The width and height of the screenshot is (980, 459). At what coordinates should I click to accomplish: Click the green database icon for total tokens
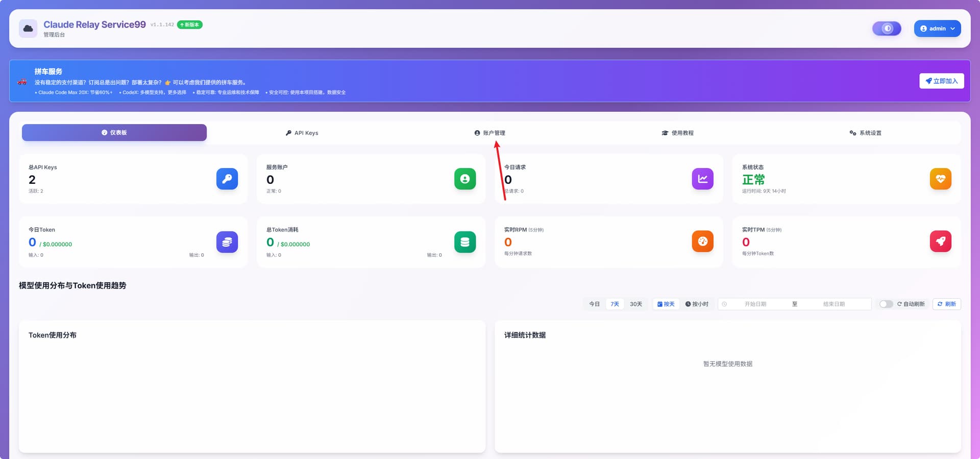click(x=464, y=241)
